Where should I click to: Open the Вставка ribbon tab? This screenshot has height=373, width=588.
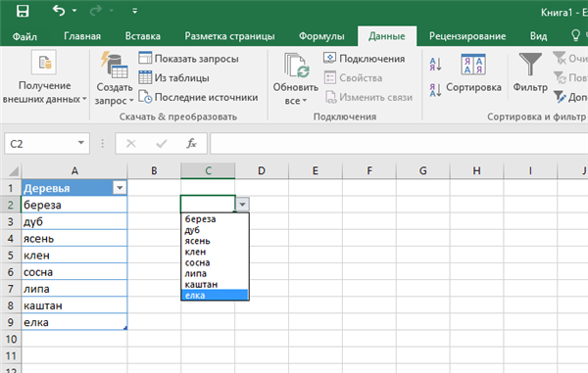point(142,36)
